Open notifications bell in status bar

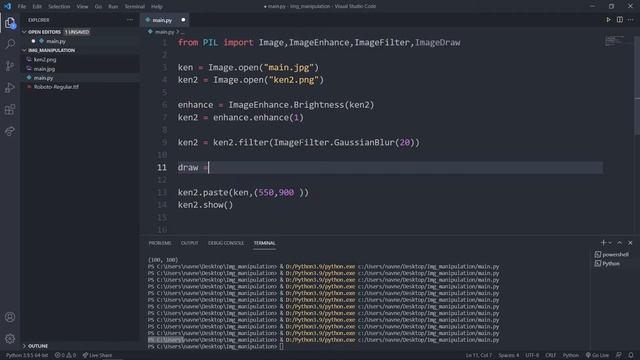[x=631, y=355]
